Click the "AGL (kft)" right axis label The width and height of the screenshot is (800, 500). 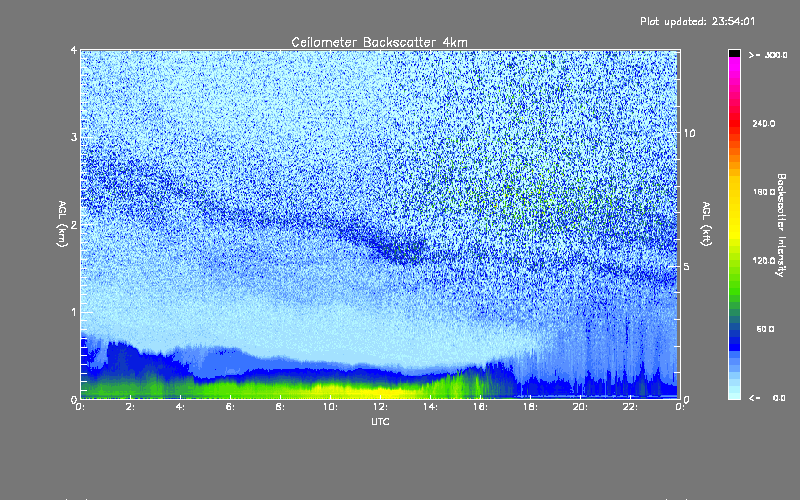pos(706,224)
